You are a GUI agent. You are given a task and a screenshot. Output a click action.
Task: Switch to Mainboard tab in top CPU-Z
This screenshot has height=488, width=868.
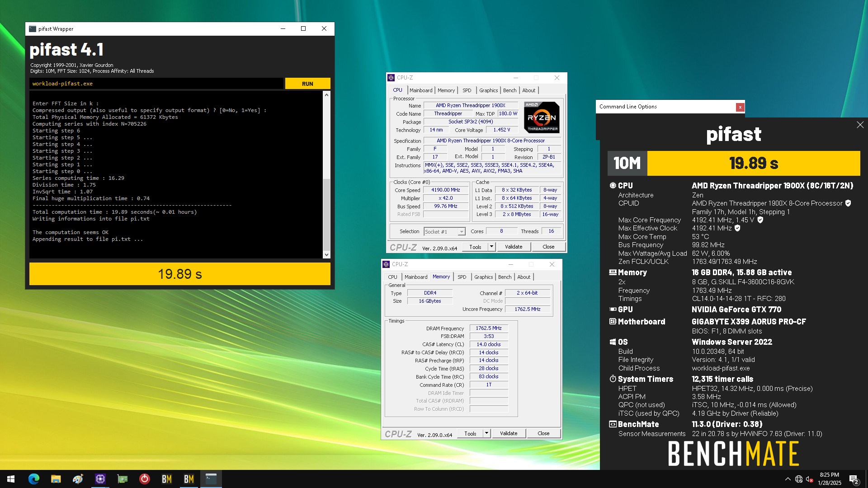click(421, 90)
